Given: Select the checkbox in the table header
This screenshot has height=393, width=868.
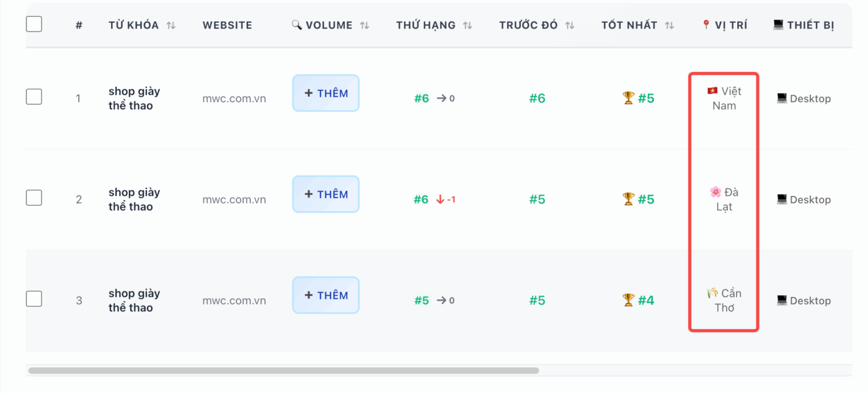Looking at the screenshot, I should pyautogui.click(x=34, y=24).
